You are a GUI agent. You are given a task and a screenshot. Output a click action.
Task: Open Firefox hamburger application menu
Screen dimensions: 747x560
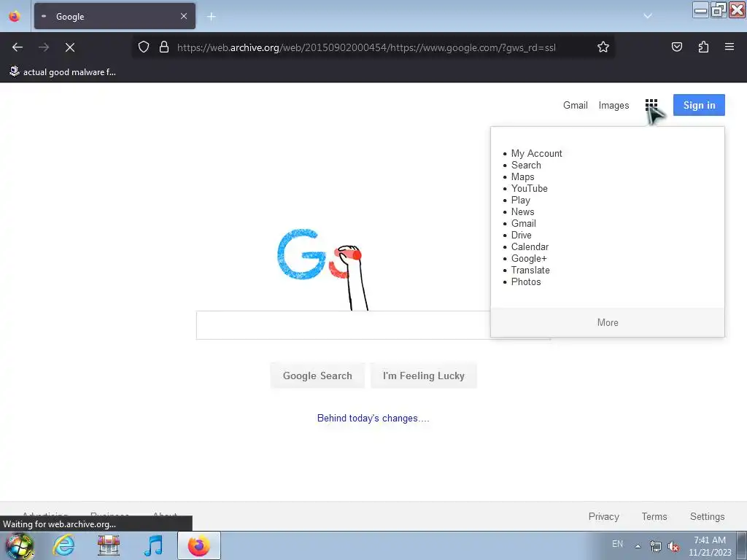(x=729, y=47)
